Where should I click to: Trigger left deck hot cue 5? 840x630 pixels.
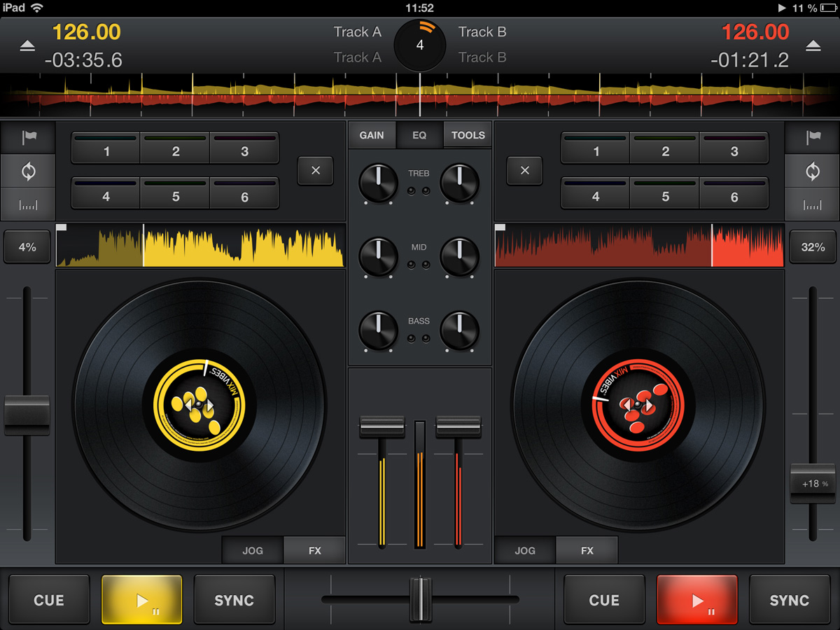175,194
